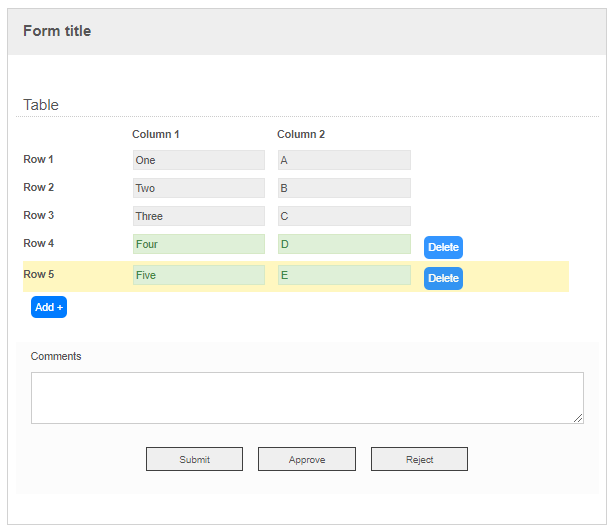
Task: Click the Row 2 field containing "Two"
Action: tap(198, 188)
